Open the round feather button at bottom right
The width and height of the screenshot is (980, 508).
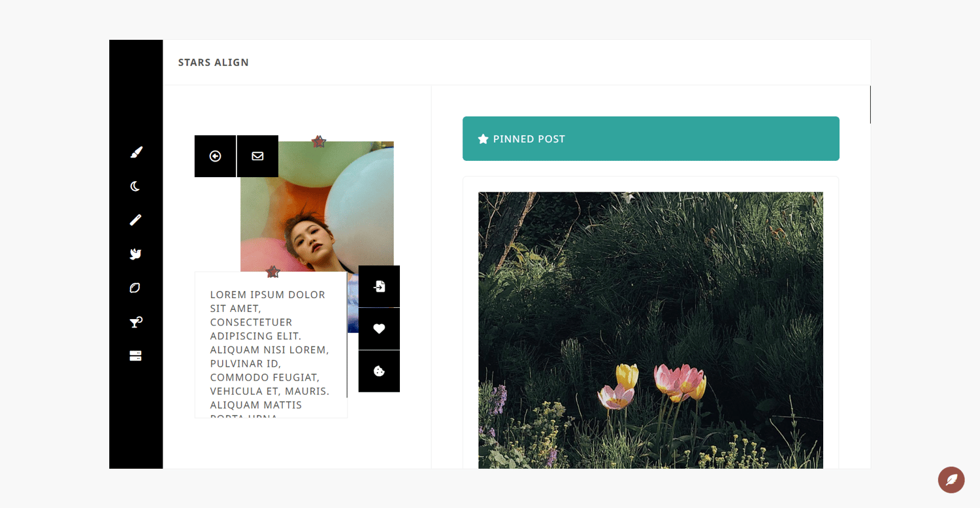tap(951, 480)
